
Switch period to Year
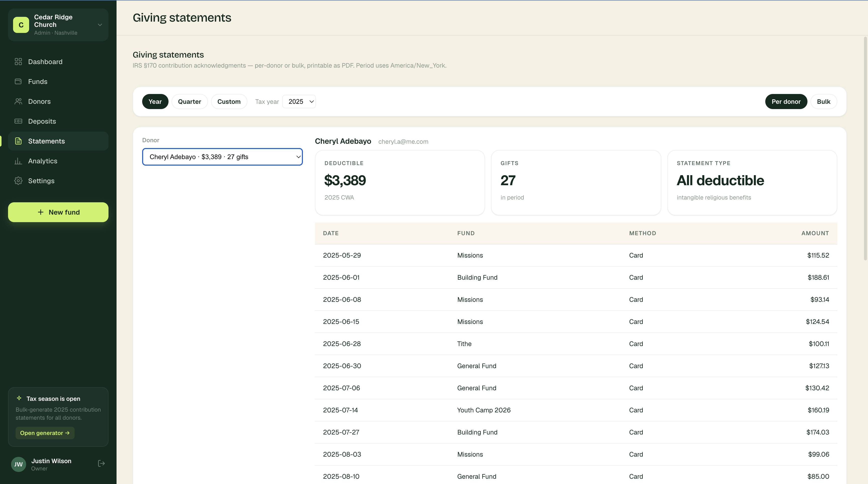[155, 102]
